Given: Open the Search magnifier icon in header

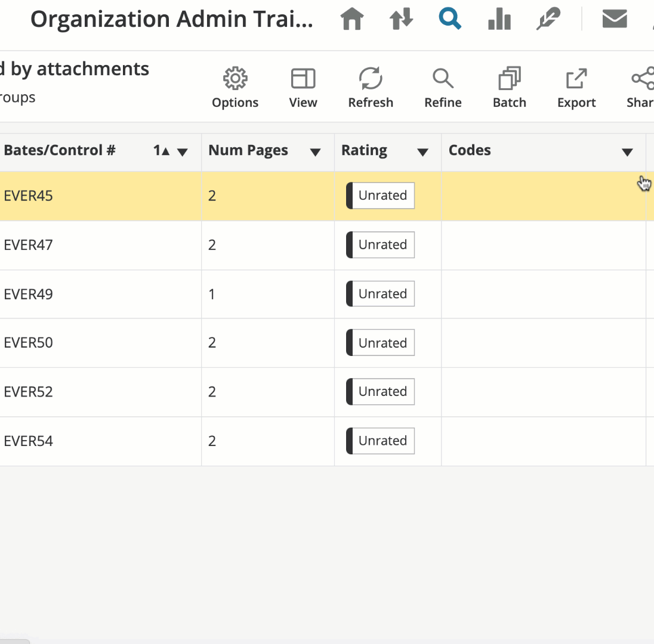Looking at the screenshot, I should tap(450, 19).
